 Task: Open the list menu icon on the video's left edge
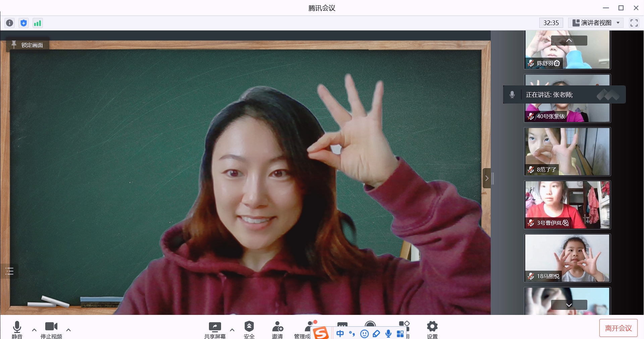tap(9, 271)
